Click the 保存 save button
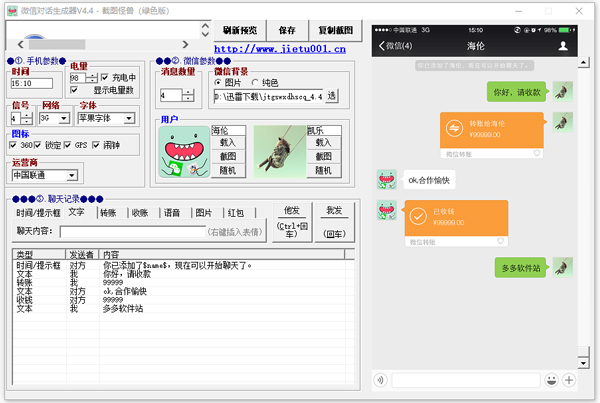Image resolution: width=600 pixels, height=403 pixels. (287, 30)
